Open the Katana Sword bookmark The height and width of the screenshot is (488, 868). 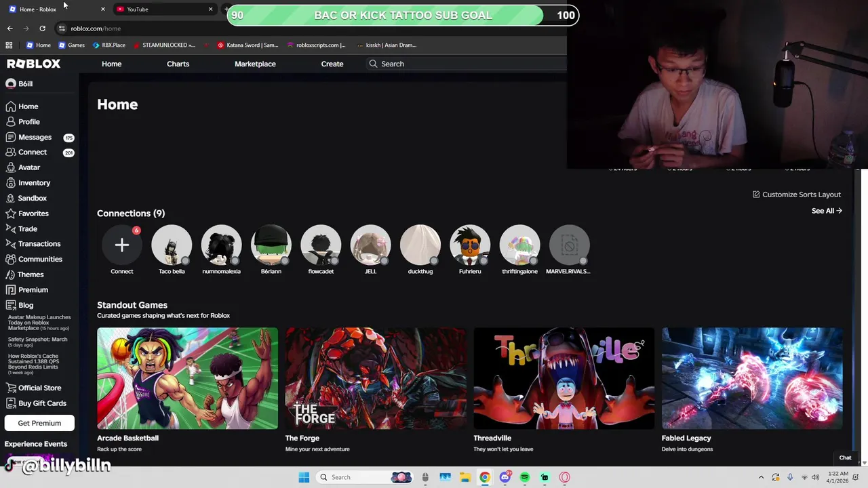(248, 45)
